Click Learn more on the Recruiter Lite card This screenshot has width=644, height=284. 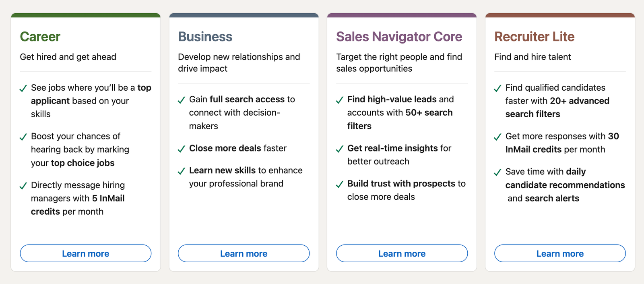point(559,253)
